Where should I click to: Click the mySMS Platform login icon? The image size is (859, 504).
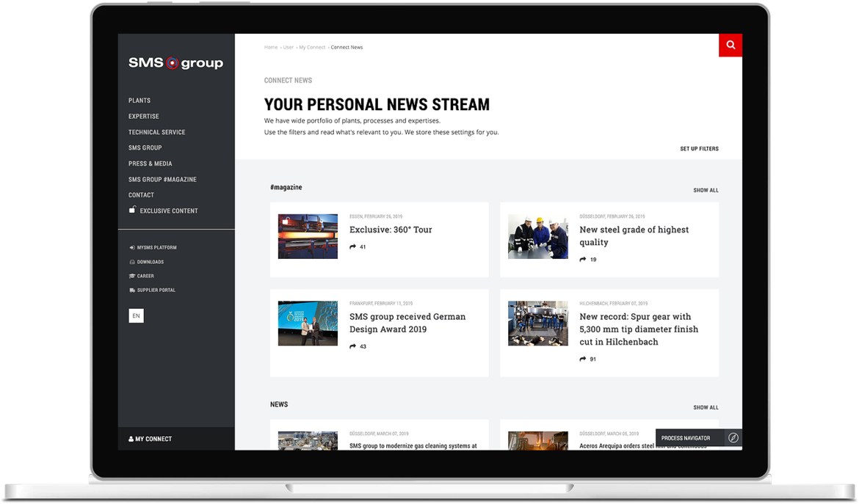click(x=132, y=247)
